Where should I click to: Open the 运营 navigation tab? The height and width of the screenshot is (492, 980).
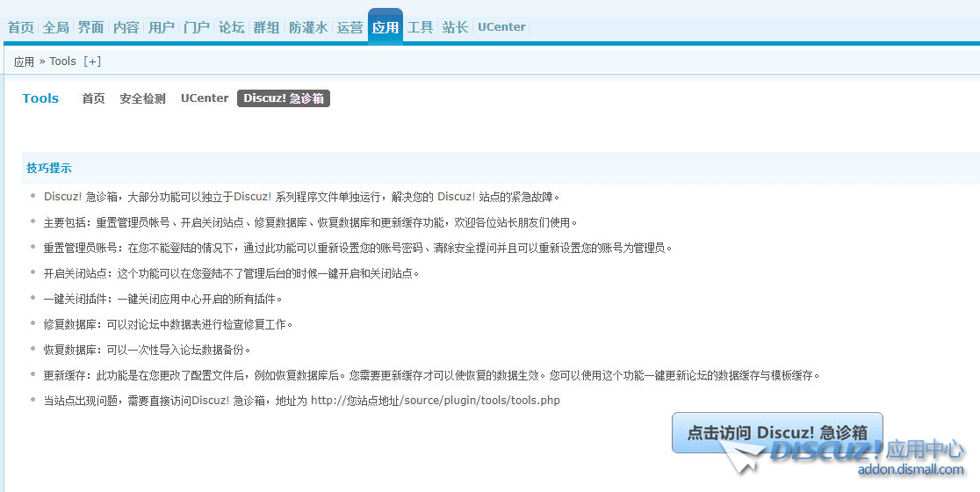pos(350,27)
